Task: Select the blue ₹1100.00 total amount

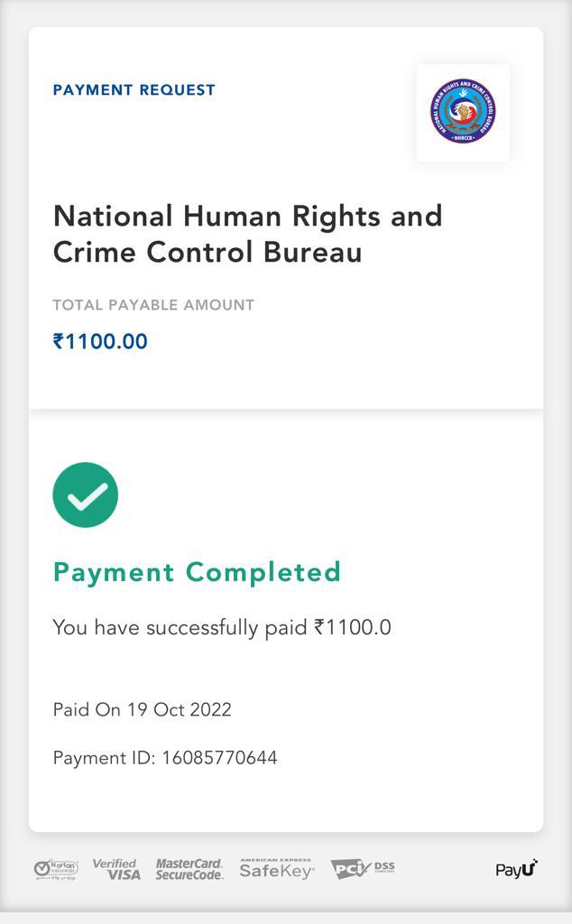Action: (100, 341)
